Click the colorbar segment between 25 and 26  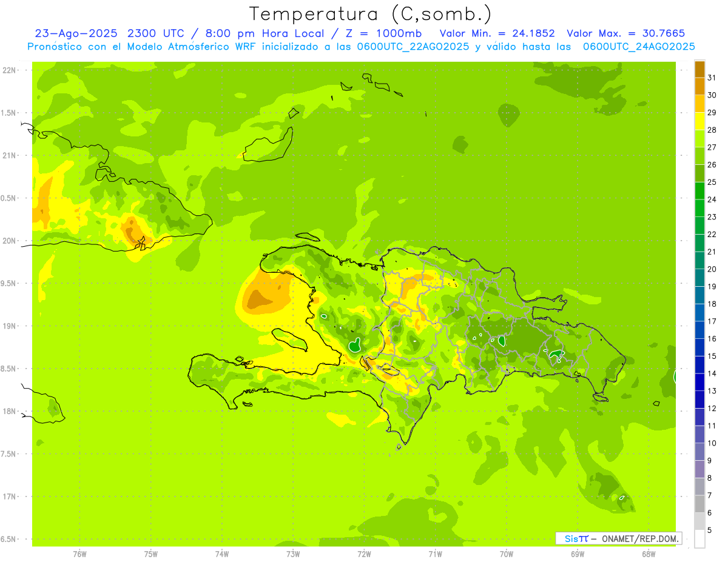tap(699, 173)
